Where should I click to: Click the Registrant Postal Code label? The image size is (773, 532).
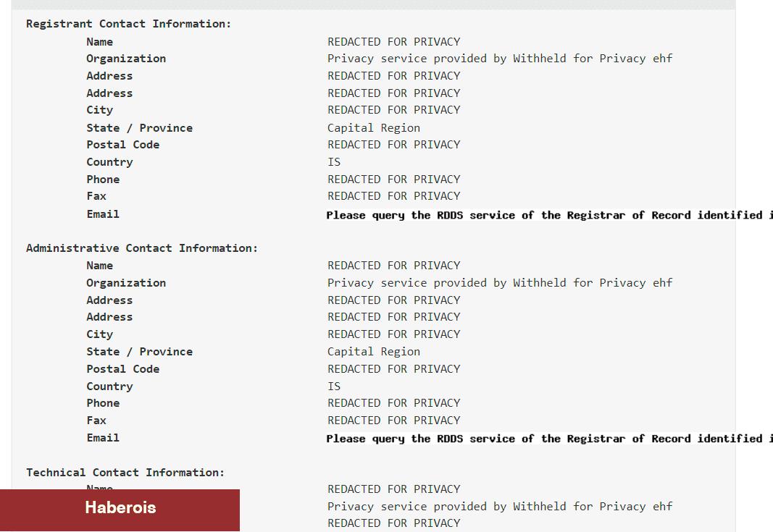122,145
